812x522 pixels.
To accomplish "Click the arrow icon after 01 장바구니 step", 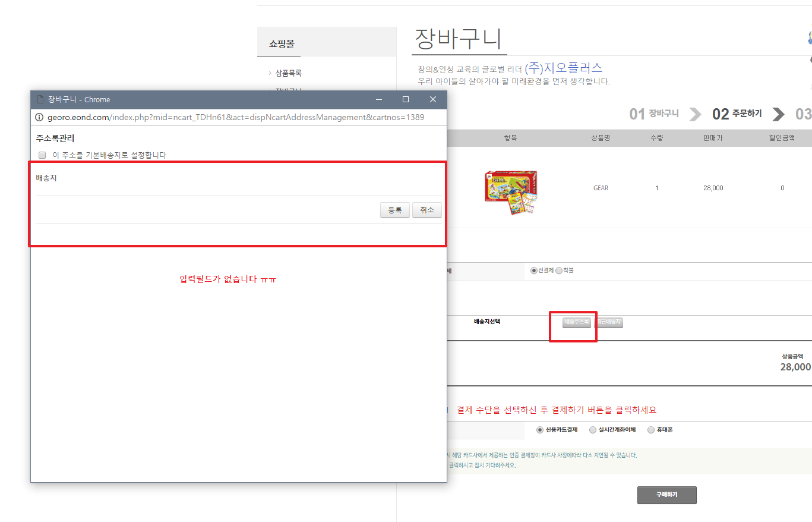I will point(694,114).
